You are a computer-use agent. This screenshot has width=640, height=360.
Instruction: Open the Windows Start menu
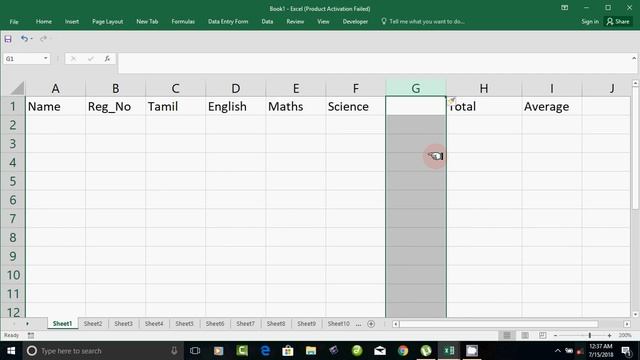11,351
